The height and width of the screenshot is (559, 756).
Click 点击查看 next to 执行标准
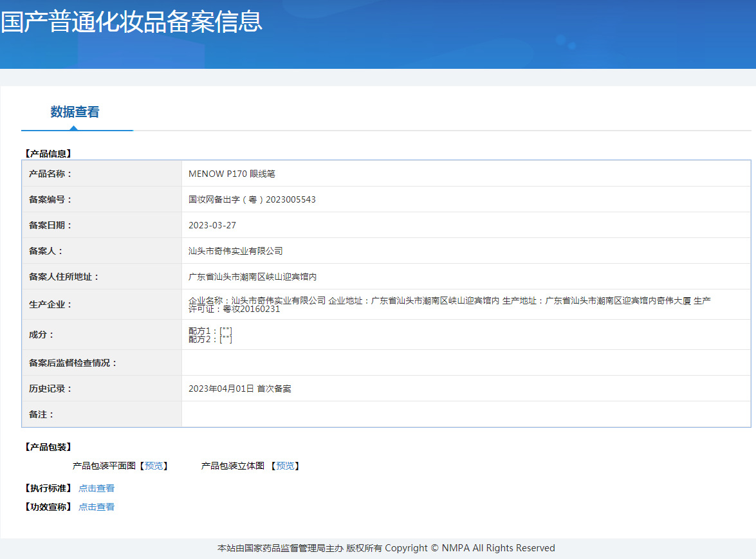97,488
